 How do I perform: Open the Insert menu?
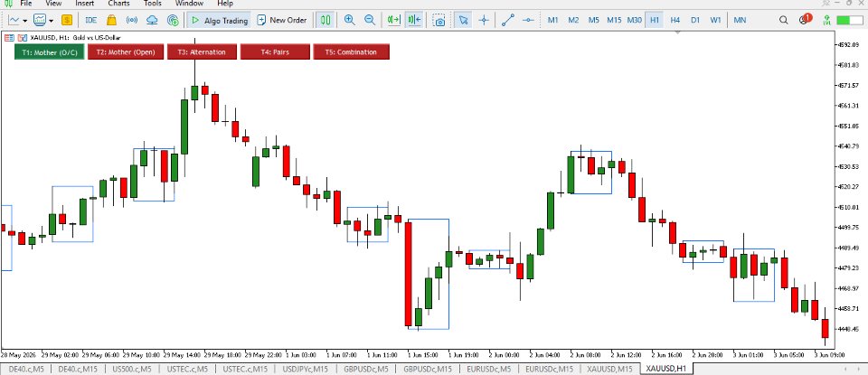click(x=85, y=4)
